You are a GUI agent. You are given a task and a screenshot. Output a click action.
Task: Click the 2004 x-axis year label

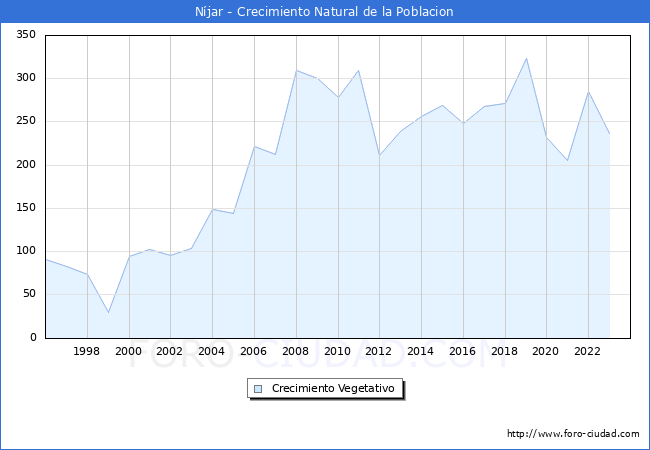tap(212, 351)
